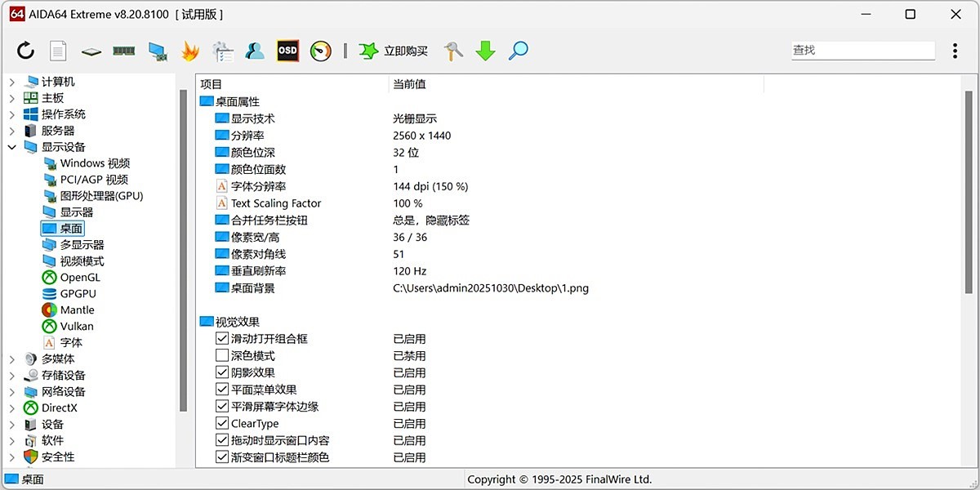Open Preferences via the gear checklist icon

pos(222,51)
